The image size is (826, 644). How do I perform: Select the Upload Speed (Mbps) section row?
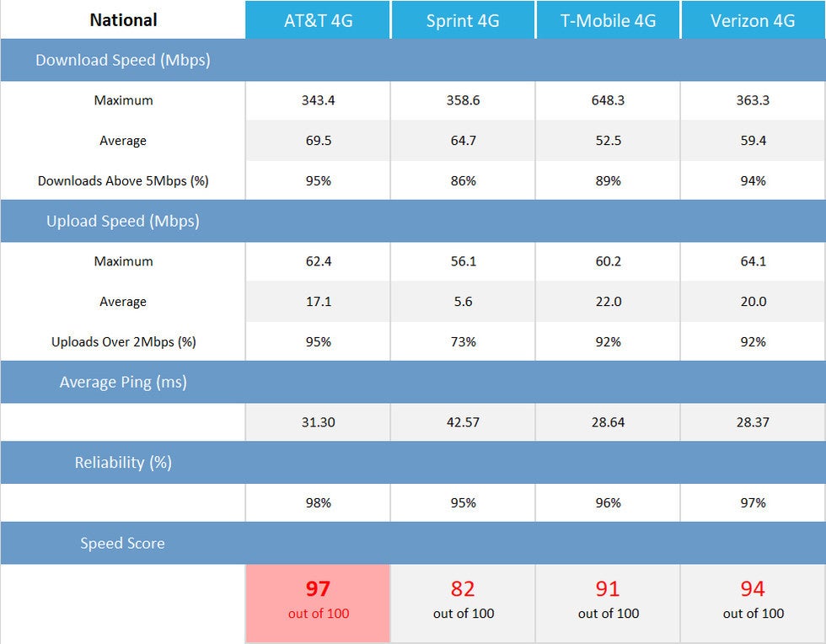(x=123, y=222)
